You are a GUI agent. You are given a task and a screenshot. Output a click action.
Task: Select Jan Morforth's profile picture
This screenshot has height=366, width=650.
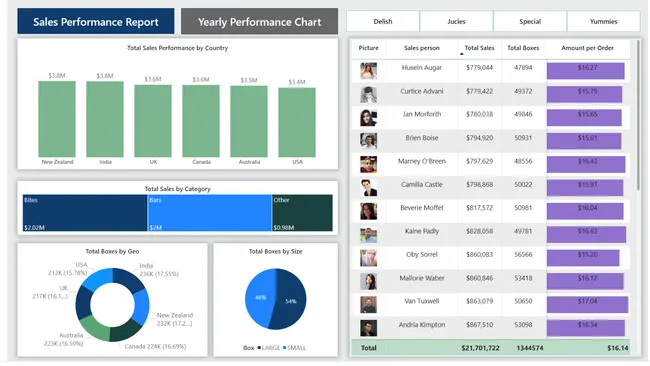coord(369,118)
